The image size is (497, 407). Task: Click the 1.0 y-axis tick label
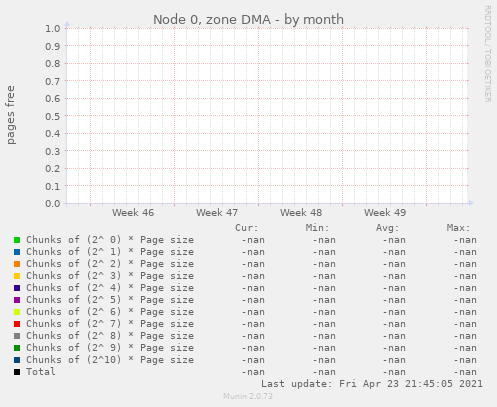[53, 29]
